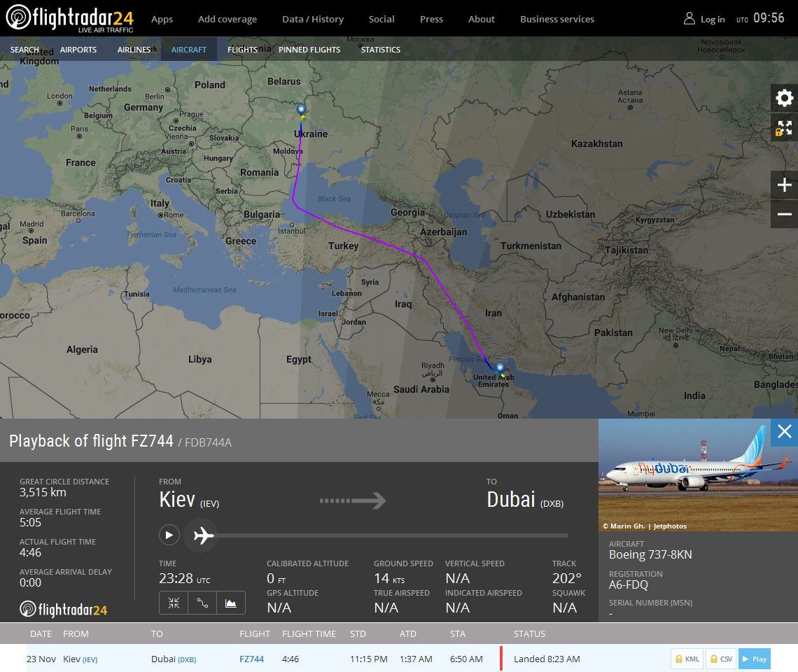Download the KML file for FZ744

click(687, 659)
